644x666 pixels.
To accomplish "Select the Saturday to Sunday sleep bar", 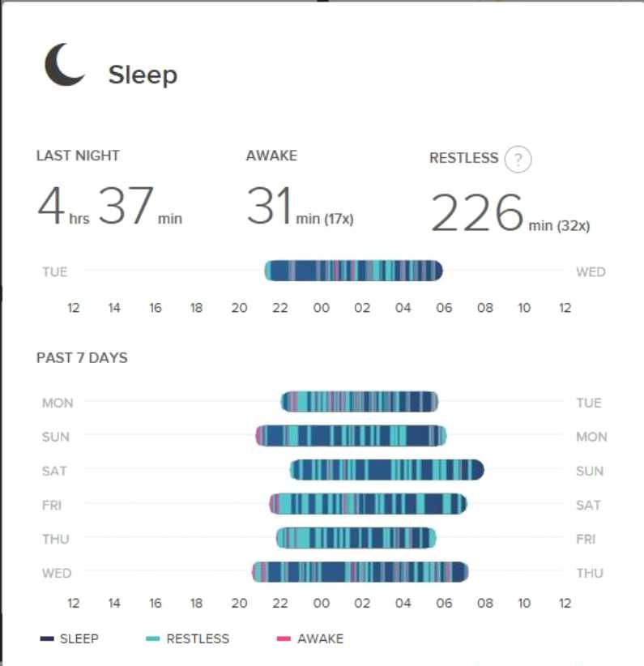I will coord(386,470).
